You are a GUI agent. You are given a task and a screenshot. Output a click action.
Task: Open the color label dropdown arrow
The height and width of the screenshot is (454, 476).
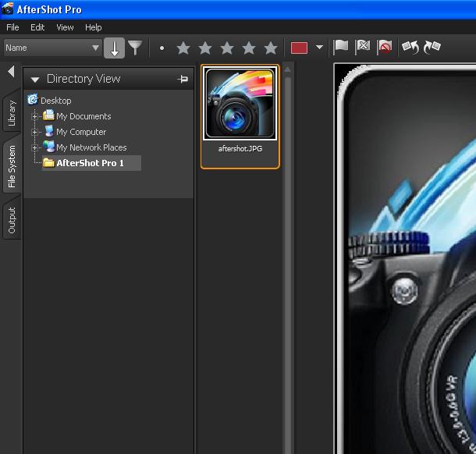319,47
